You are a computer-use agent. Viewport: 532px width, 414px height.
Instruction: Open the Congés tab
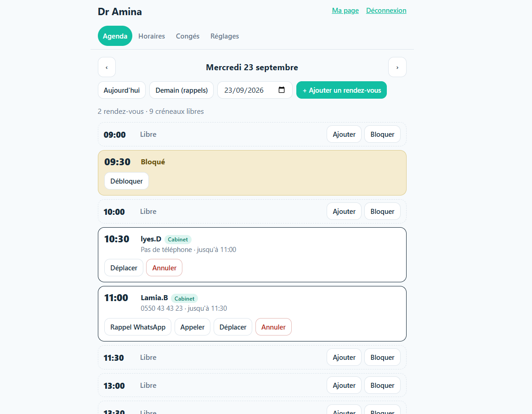point(187,36)
